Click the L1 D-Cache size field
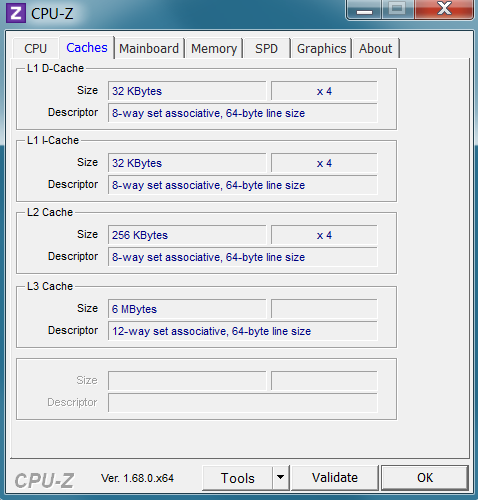 tap(187, 91)
